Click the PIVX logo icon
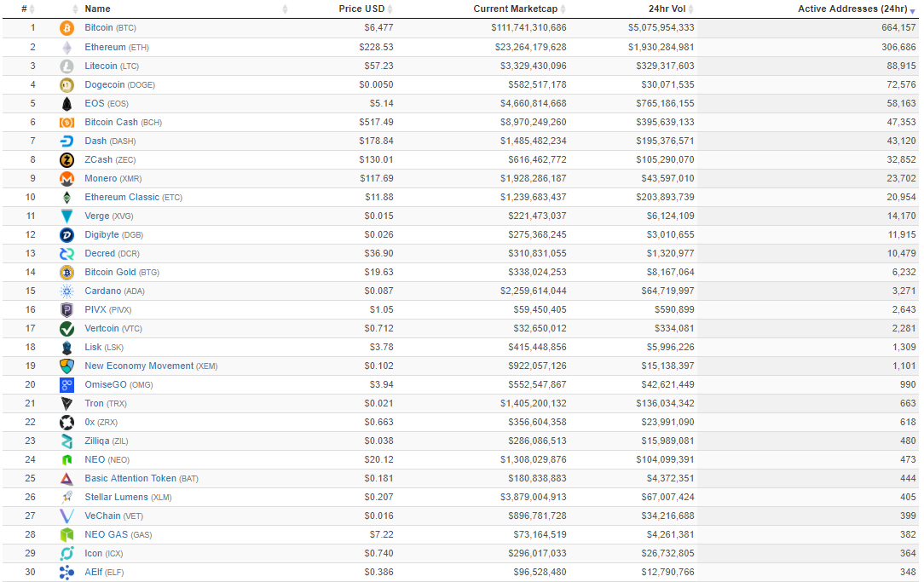 (66, 310)
